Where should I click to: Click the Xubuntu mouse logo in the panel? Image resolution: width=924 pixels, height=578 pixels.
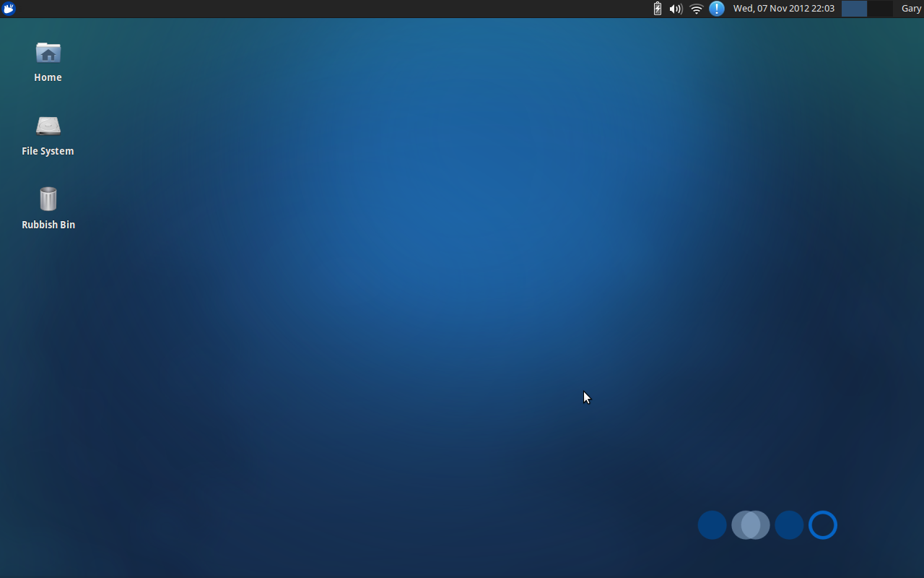[x=9, y=9]
